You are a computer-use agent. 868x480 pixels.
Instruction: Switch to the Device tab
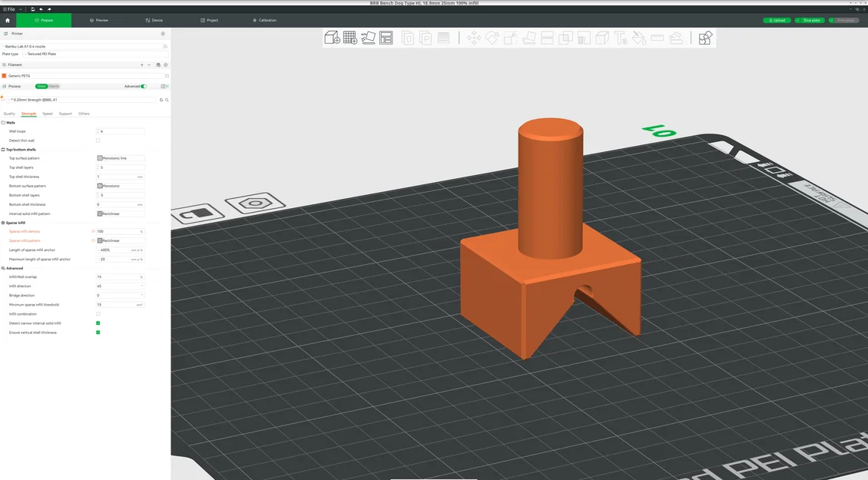(154, 20)
